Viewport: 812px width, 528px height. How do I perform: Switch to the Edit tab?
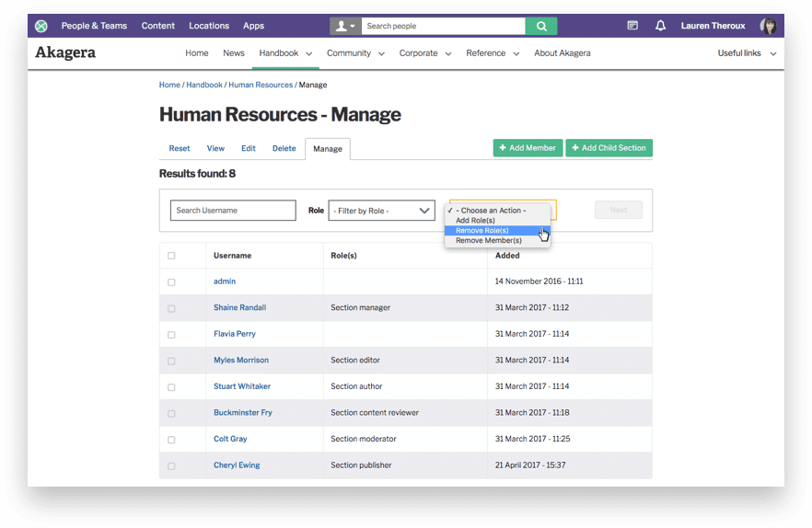tap(249, 148)
